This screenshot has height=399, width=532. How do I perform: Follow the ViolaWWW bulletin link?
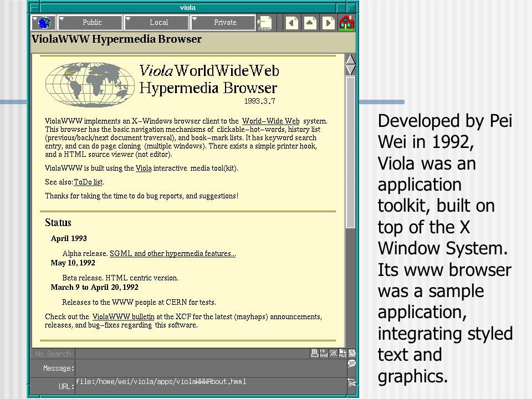tap(123, 316)
